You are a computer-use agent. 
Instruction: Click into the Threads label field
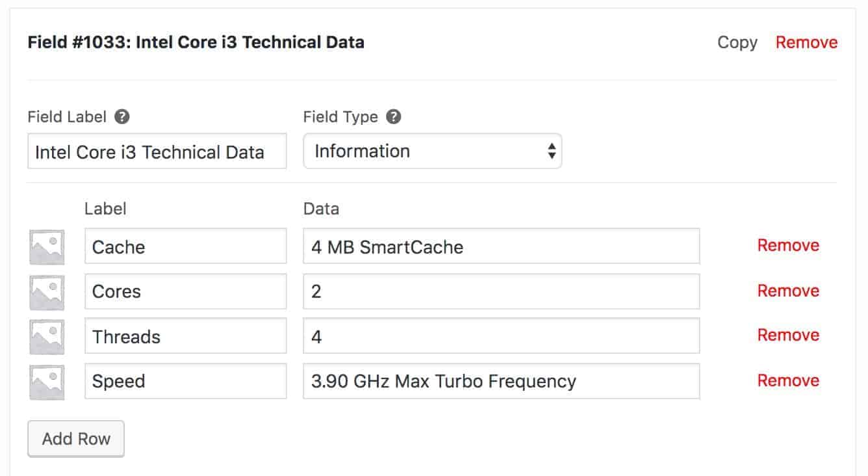click(x=186, y=336)
